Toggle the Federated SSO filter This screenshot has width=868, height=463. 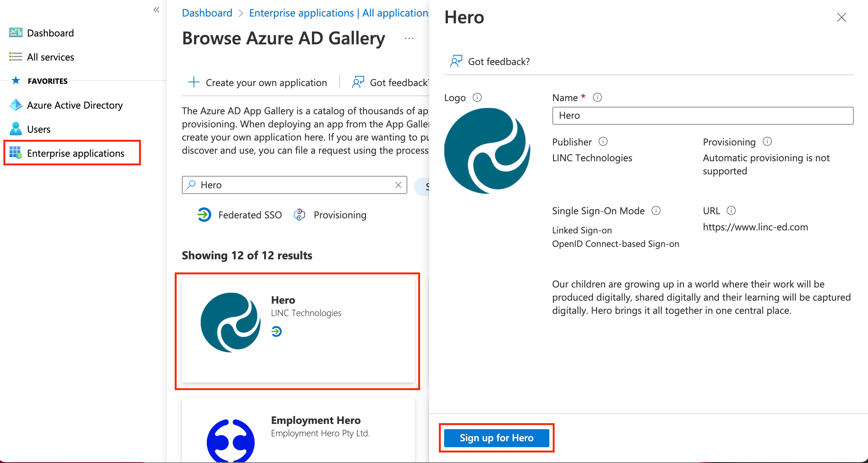point(240,215)
